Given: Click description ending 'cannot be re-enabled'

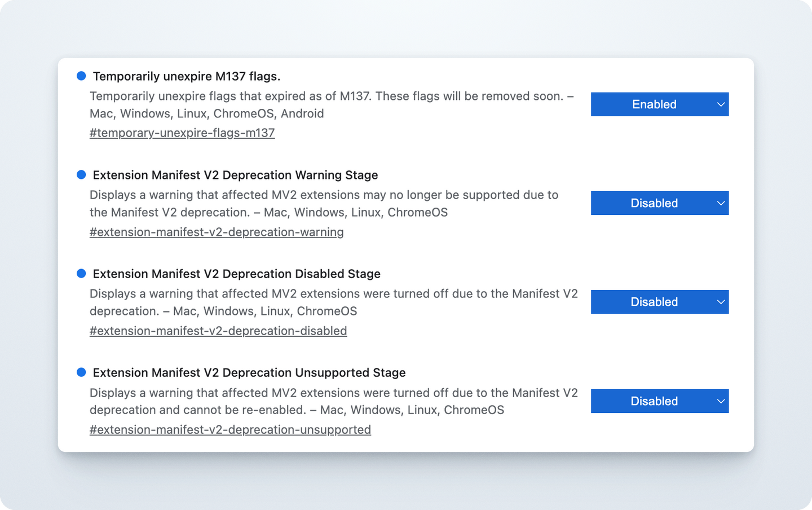Looking at the screenshot, I should click(x=334, y=401).
